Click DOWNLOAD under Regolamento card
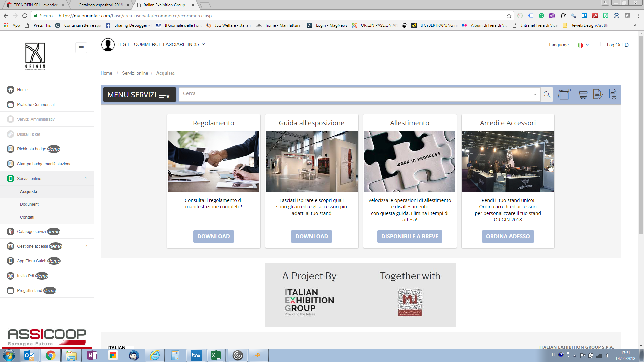644x362 pixels. coord(213,236)
